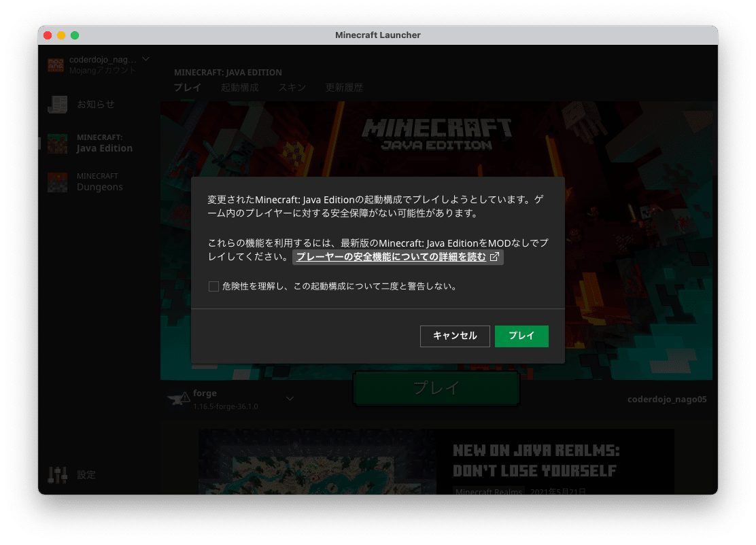Confirm with プレイ in the dialog
This screenshot has width=756, height=545.
point(521,336)
